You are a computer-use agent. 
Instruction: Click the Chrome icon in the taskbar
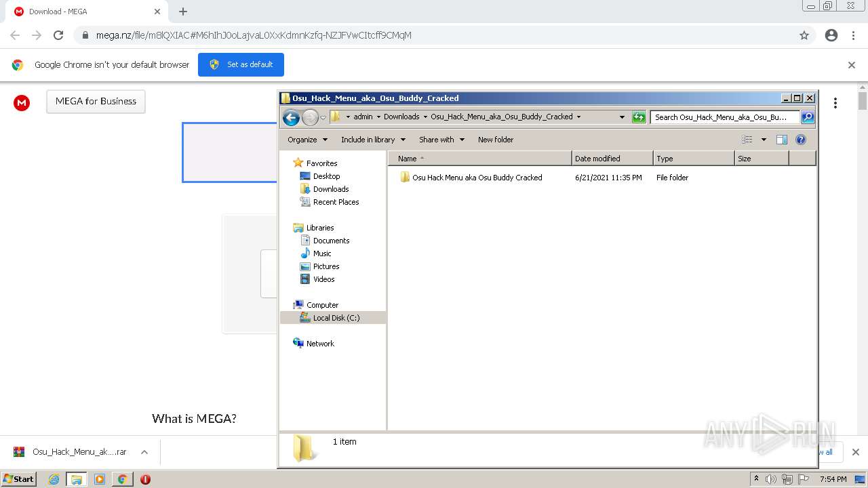tap(122, 479)
